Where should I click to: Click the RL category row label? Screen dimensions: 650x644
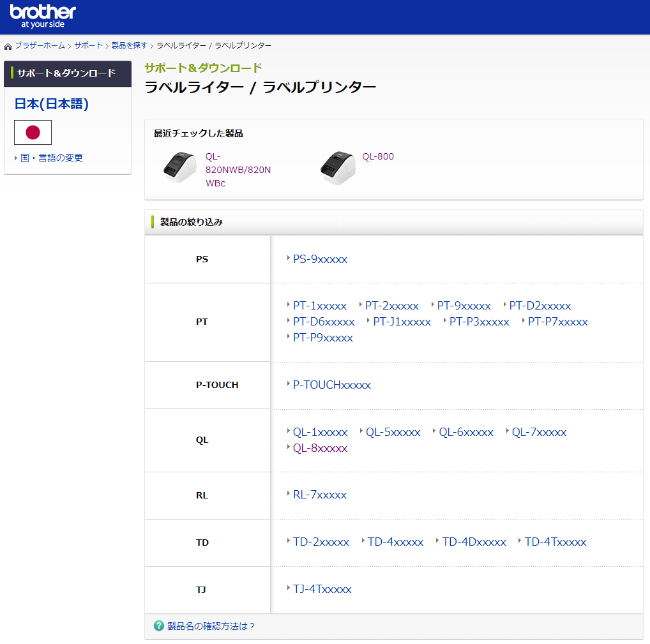202,496
